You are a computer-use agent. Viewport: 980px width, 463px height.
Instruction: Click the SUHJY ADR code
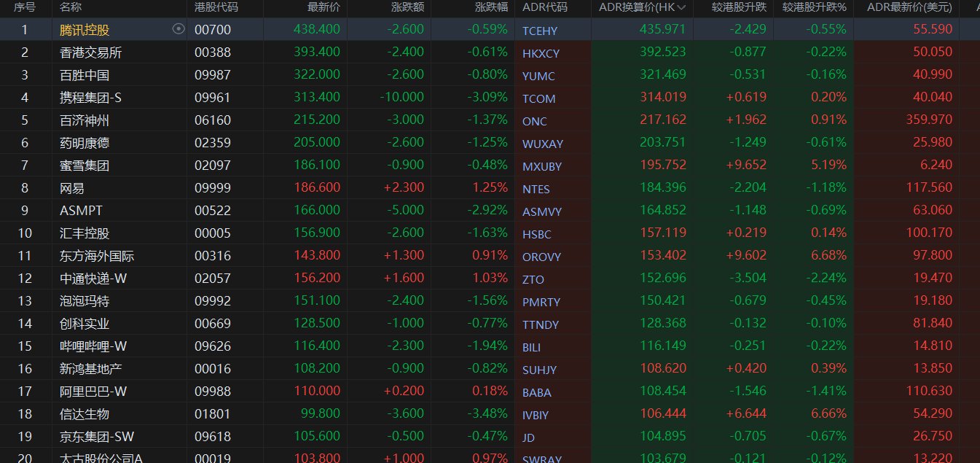[540, 370]
